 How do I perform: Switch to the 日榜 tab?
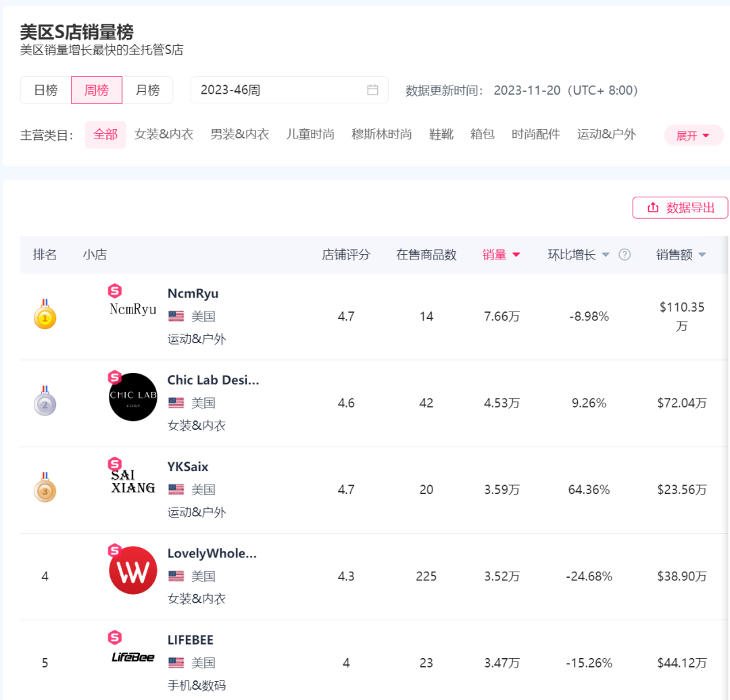coord(45,90)
